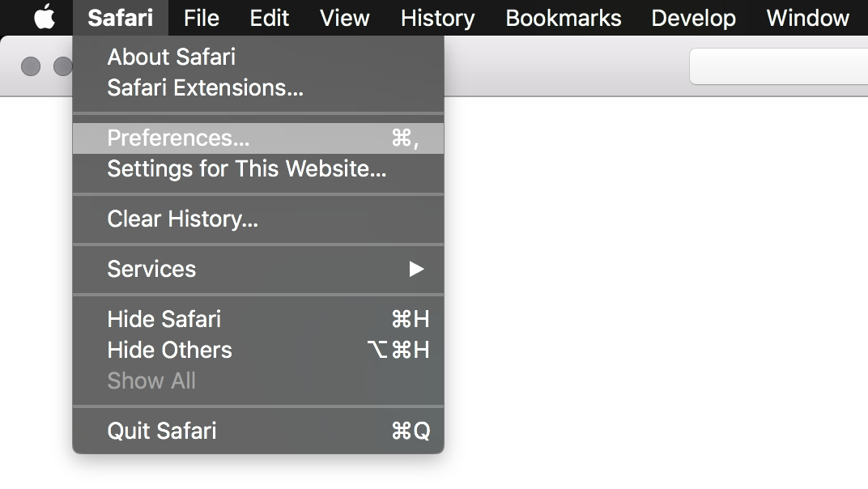Open the Apple menu

pyautogui.click(x=45, y=17)
